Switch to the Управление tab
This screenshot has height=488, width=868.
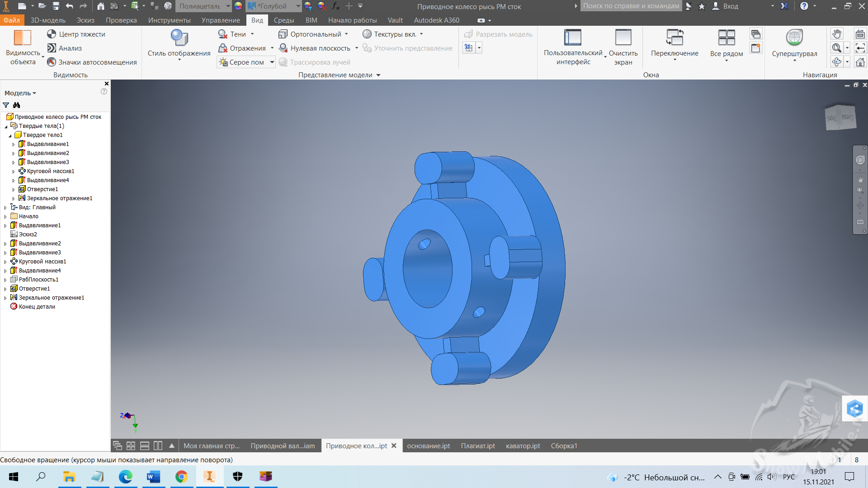(221, 20)
